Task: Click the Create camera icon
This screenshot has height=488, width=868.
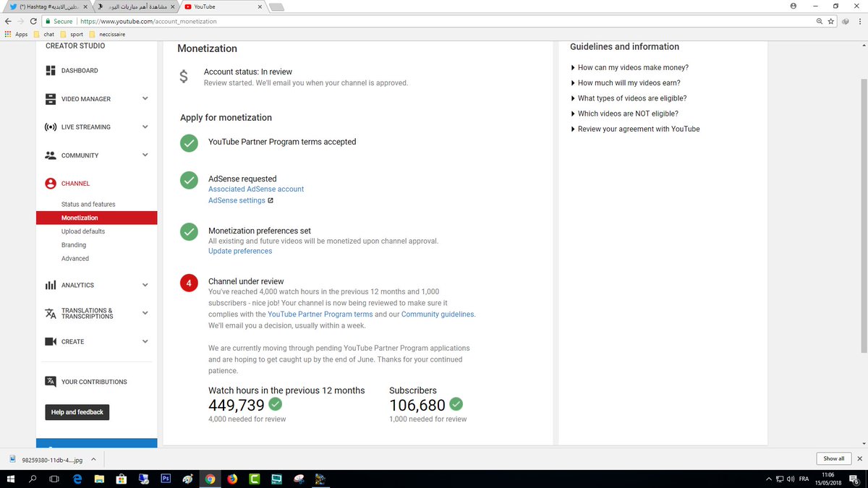Action: click(51, 341)
